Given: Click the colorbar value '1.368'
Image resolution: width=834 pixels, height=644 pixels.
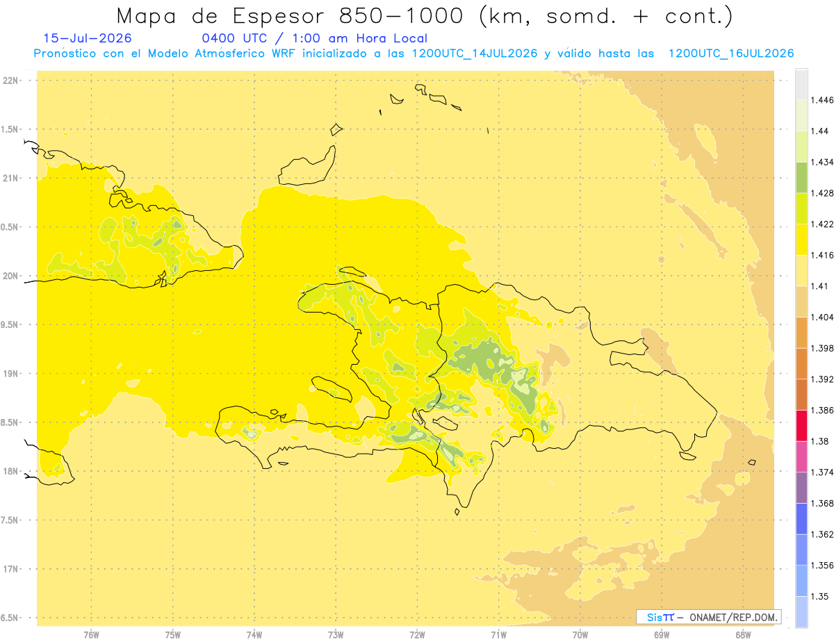Looking at the screenshot, I should tap(822, 503).
